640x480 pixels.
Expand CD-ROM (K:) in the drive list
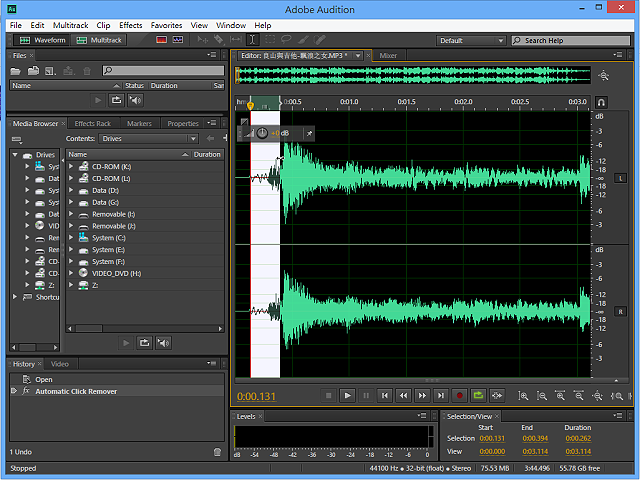pyautogui.click(x=71, y=167)
